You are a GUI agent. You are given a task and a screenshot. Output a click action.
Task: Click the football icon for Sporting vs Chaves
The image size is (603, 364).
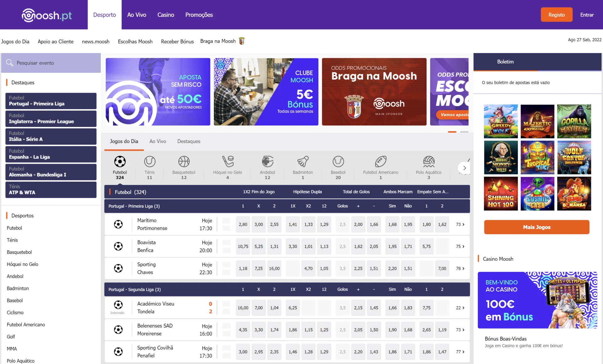pyautogui.click(x=118, y=268)
